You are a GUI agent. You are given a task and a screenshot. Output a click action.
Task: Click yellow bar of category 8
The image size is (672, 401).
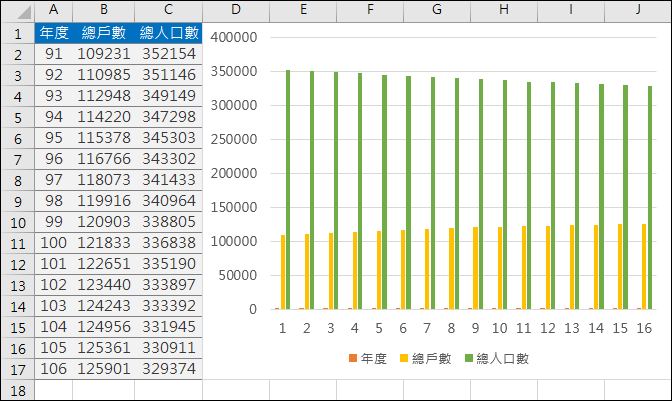point(451,268)
